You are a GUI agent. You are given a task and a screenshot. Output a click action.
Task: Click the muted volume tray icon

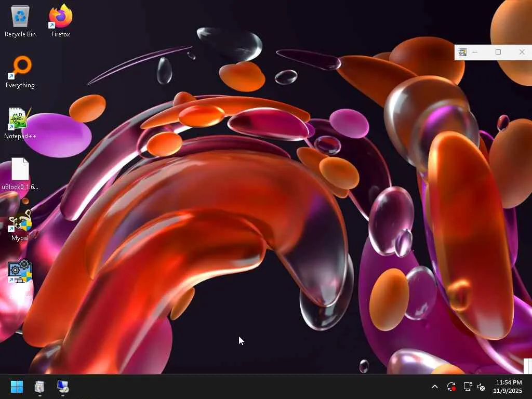pos(481,387)
